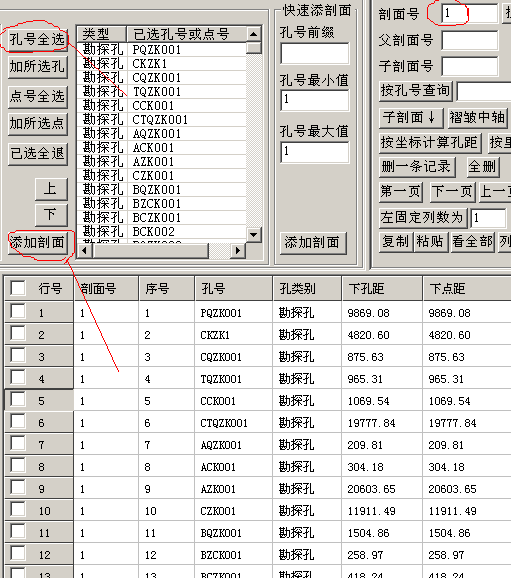
Task: Toggle the header select-all checkbox beside 行号
Action: coord(18,288)
